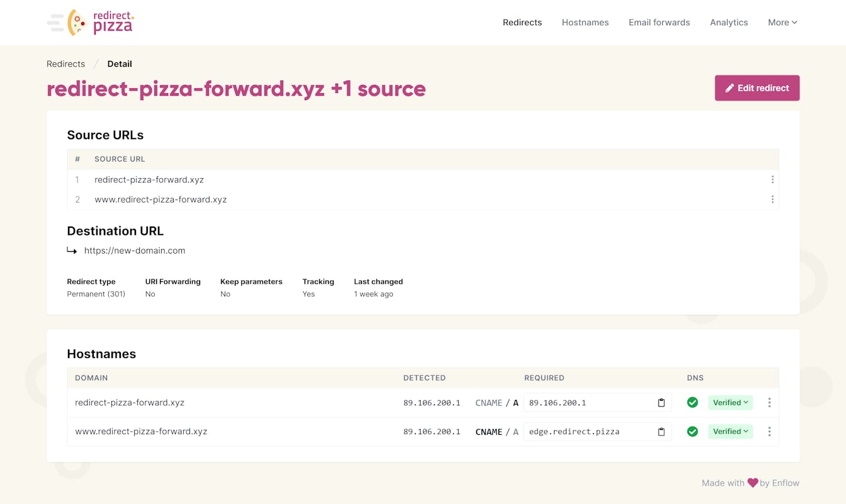Open the Analytics section
The width and height of the screenshot is (846, 504).
[x=728, y=22]
